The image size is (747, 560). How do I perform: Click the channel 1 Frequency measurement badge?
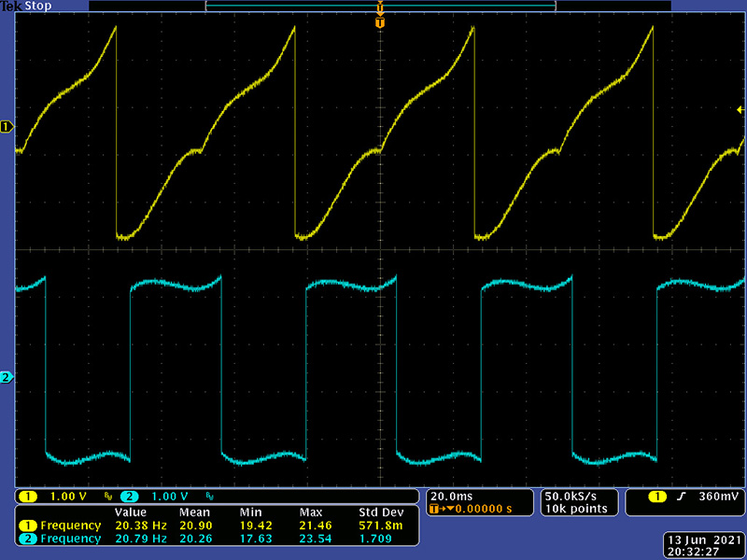(28, 525)
